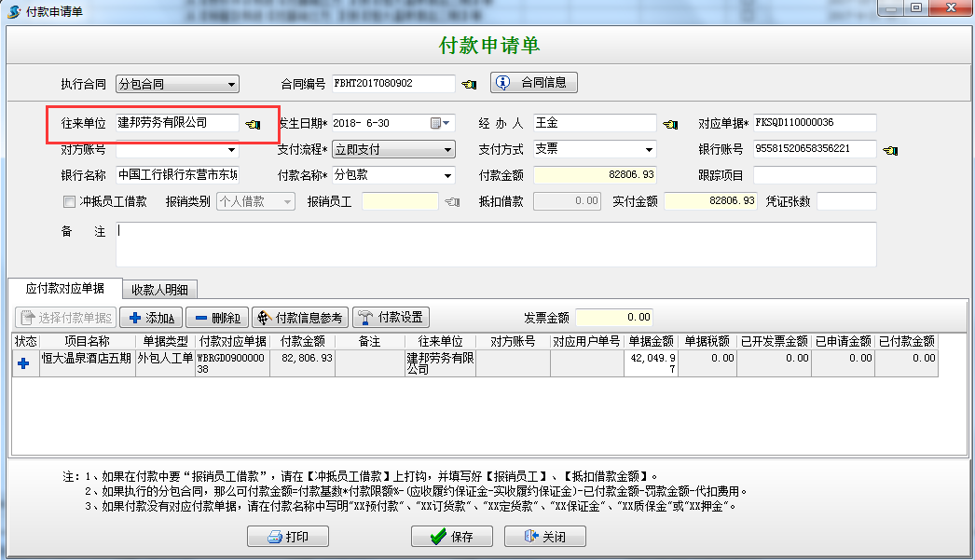Select the 应付款对应单据 tab

(x=63, y=289)
